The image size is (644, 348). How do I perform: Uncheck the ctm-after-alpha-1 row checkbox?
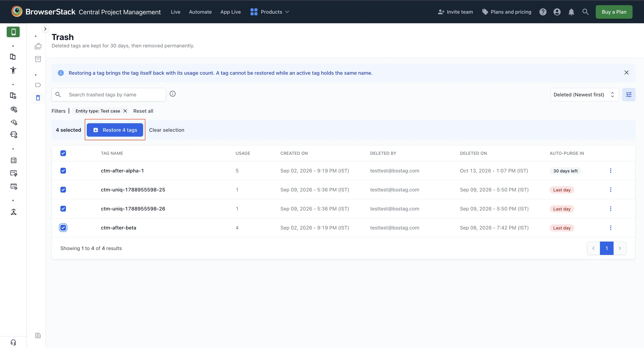[63, 171]
